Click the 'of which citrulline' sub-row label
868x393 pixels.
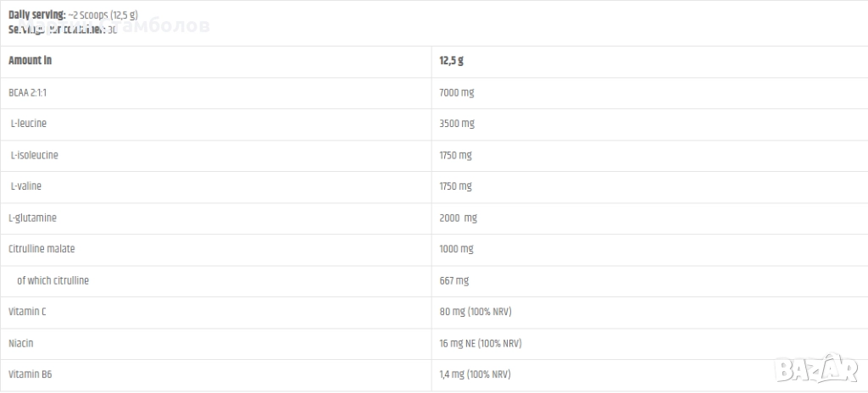click(53, 280)
